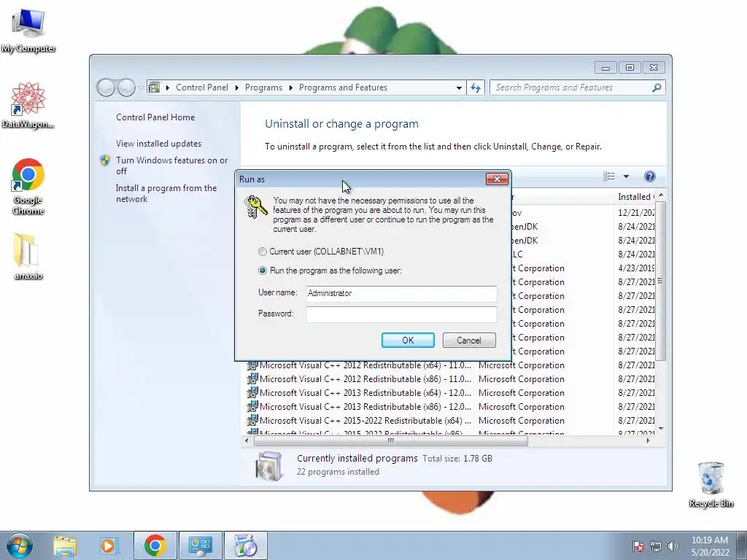Click the Programs breadcrumb
Screen dimensions: 747x560
coord(263,87)
